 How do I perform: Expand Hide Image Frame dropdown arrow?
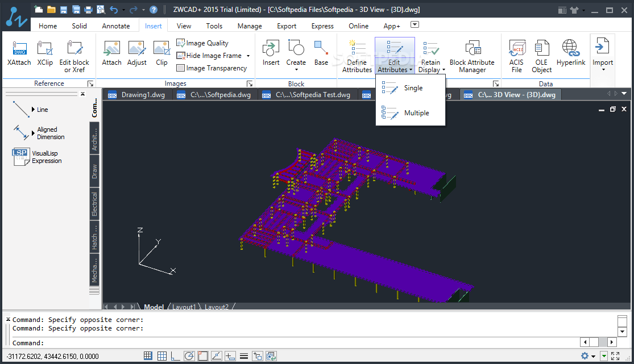pos(248,56)
